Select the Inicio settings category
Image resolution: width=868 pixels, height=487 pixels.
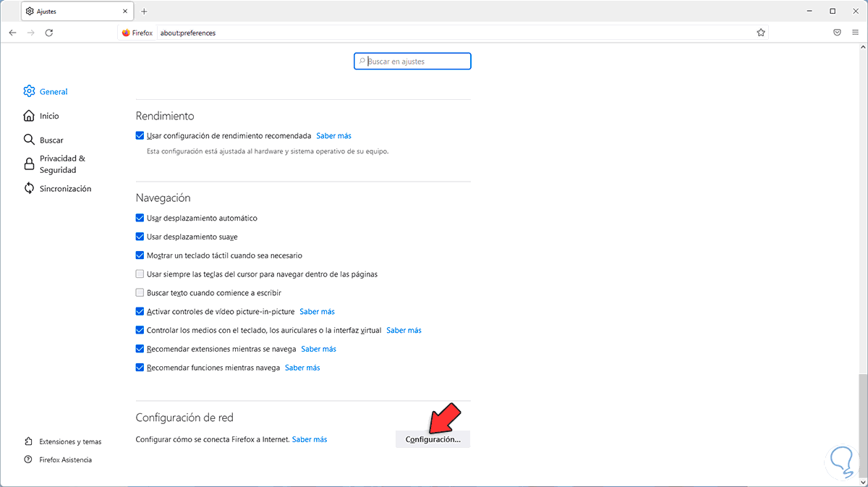click(x=49, y=116)
